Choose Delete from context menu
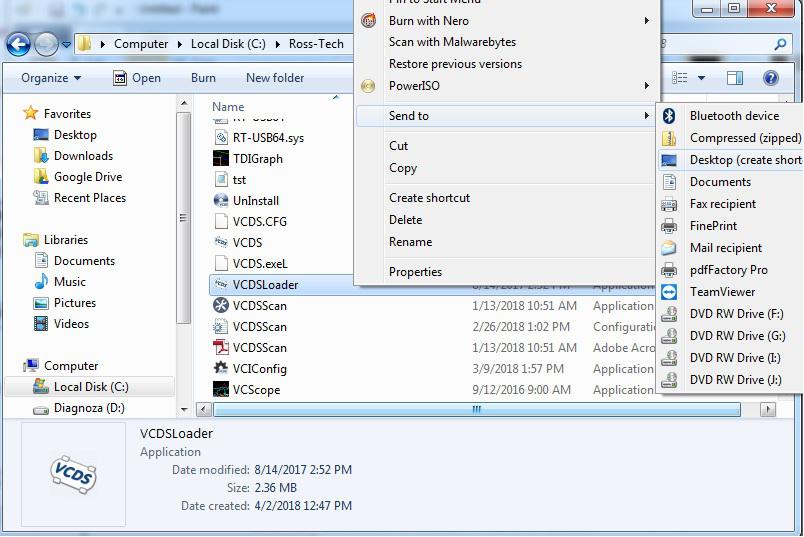 tap(406, 220)
